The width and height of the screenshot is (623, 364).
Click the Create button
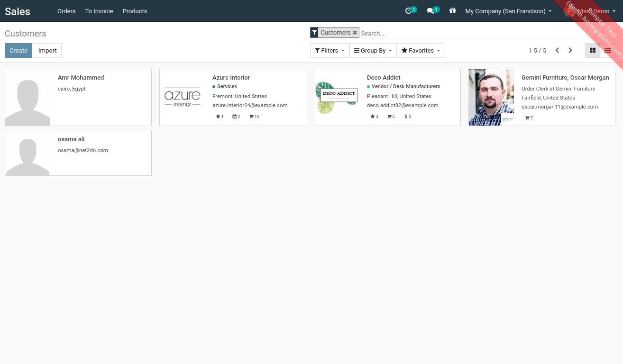pos(18,50)
